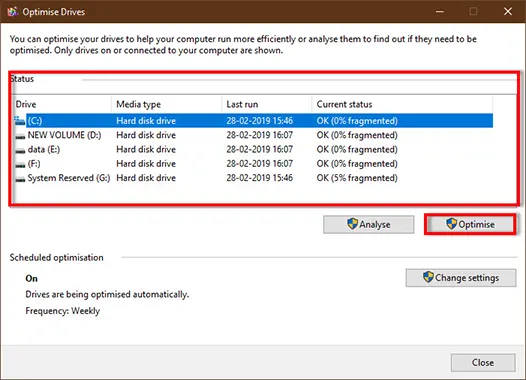Click OK (5% fragmented) status

click(x=357, y=178)
